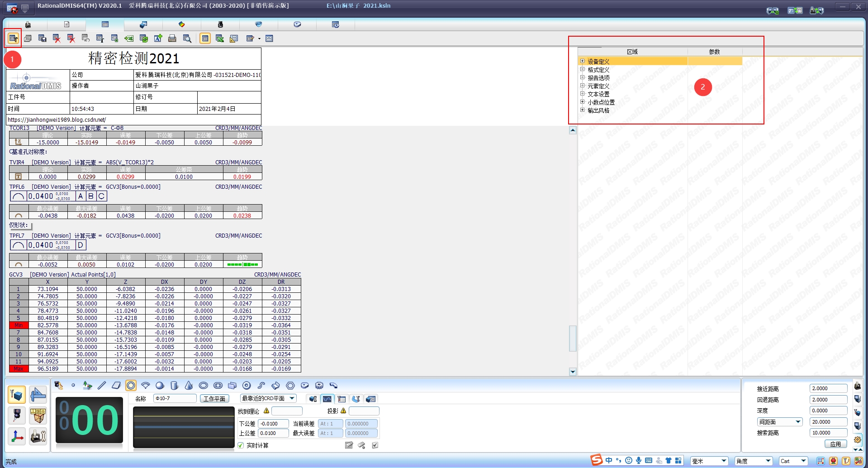Open the 毫米 units dropdown
The image size is (868, 468).
tap(709, 461)
